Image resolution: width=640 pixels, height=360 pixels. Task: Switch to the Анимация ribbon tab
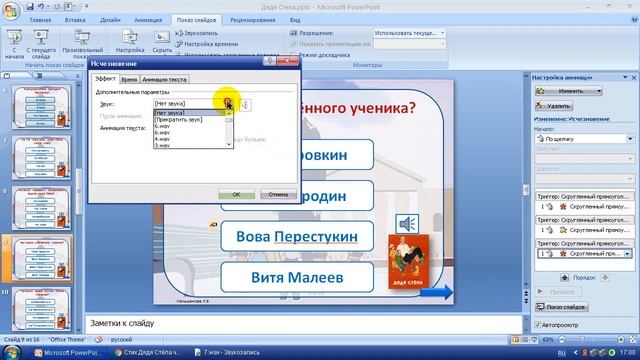(x=148, y=20)
